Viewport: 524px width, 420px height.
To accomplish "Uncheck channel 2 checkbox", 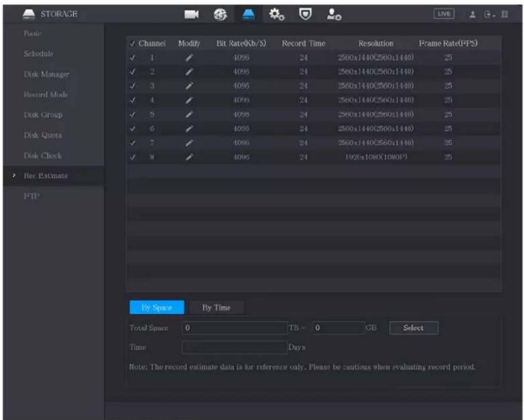I will pos(133,72).
